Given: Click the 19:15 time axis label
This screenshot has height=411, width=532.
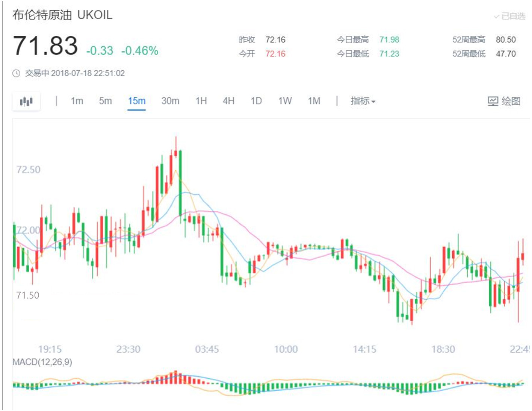Looking at the screenshot, I should tap(50, 349).
